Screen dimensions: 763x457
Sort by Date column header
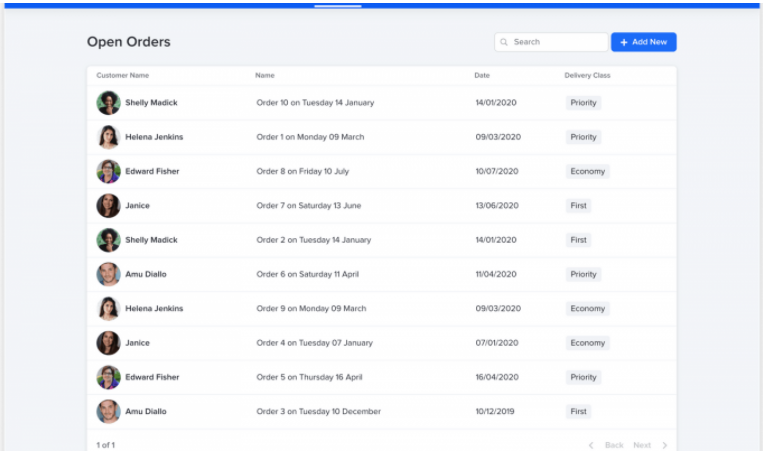[x=482, y=75]
